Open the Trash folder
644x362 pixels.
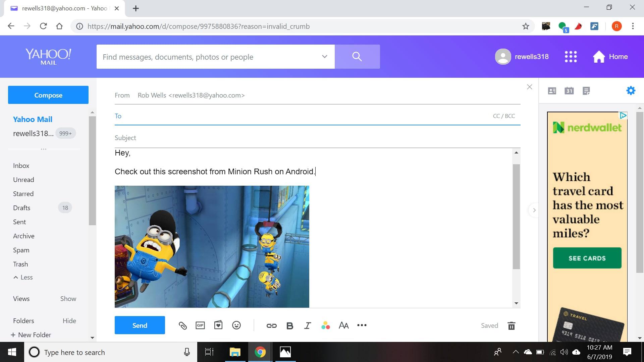20,264
